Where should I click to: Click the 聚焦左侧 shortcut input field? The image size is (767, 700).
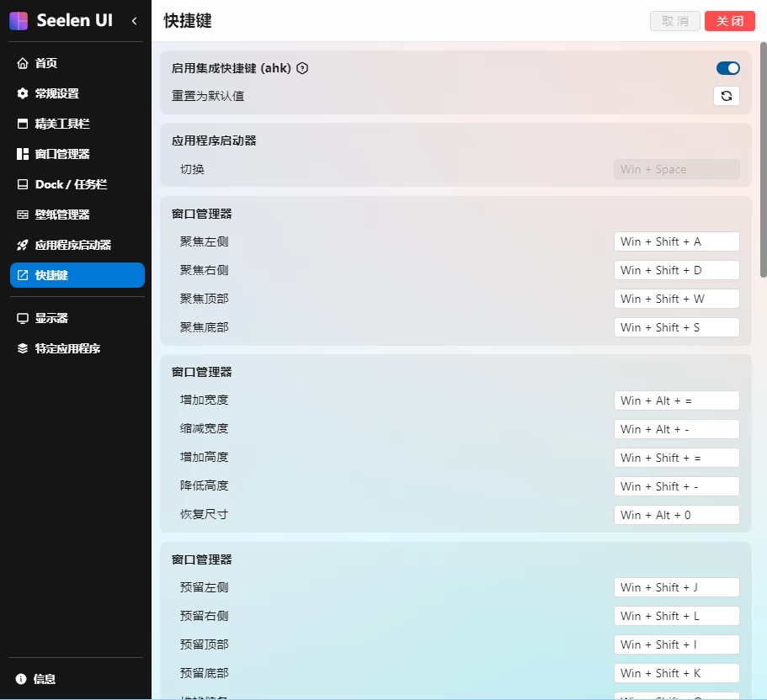[676, 241]
